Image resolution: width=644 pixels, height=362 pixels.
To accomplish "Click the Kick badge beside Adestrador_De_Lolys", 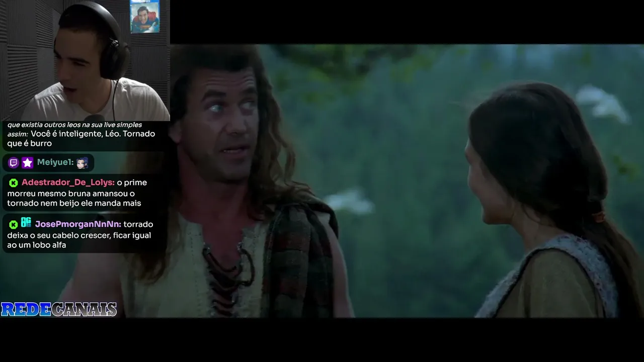I will click(14, 183).
